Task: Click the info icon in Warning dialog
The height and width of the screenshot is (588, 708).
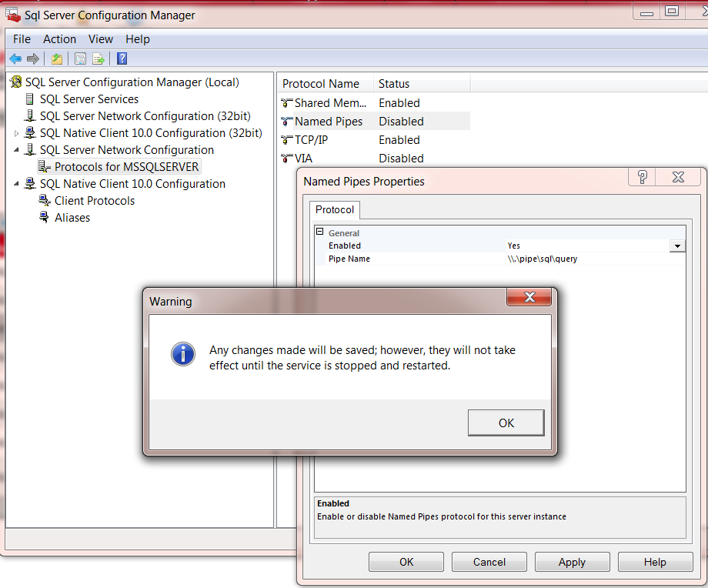Action: (x=183, y=353)
